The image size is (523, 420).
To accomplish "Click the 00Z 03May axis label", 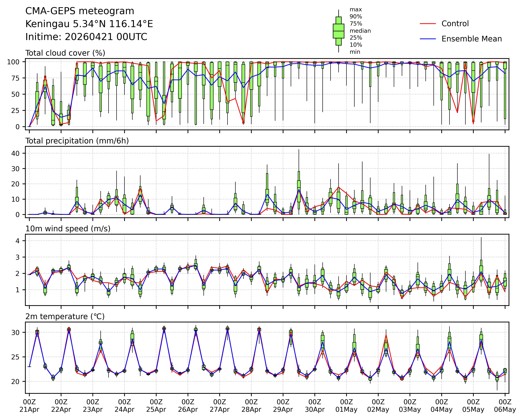I will (x=410, y=406).
